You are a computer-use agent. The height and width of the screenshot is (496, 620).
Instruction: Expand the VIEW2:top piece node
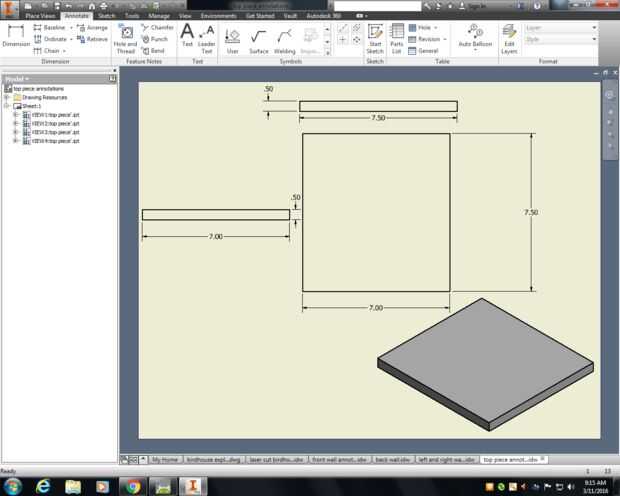coord(15,123)
